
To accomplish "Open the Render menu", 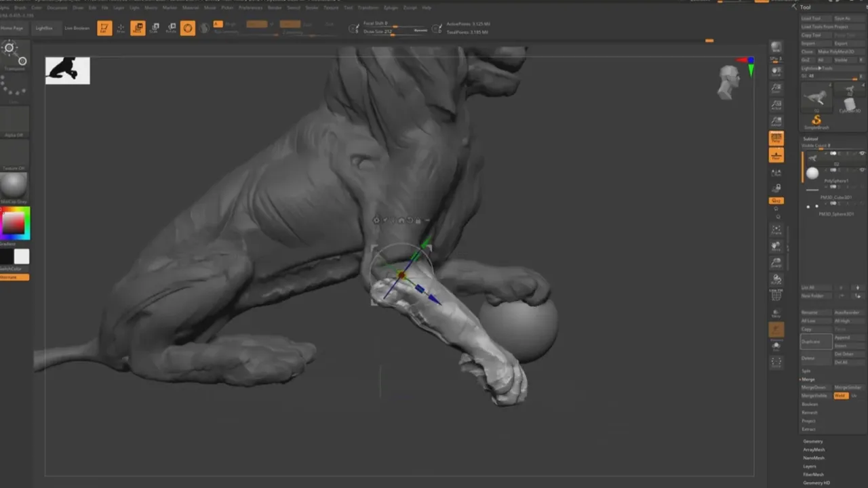I will tap(275, 7).
